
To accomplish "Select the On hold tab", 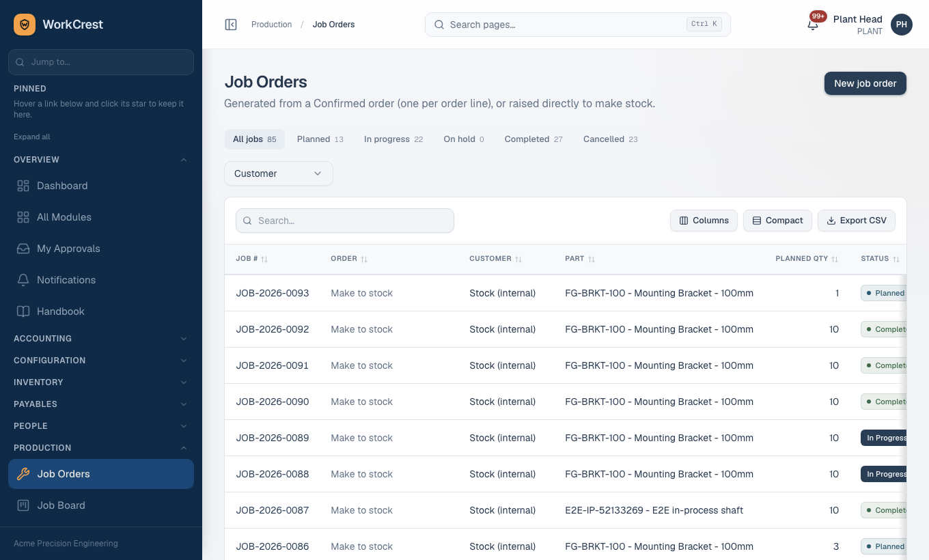I will point(464,139).
